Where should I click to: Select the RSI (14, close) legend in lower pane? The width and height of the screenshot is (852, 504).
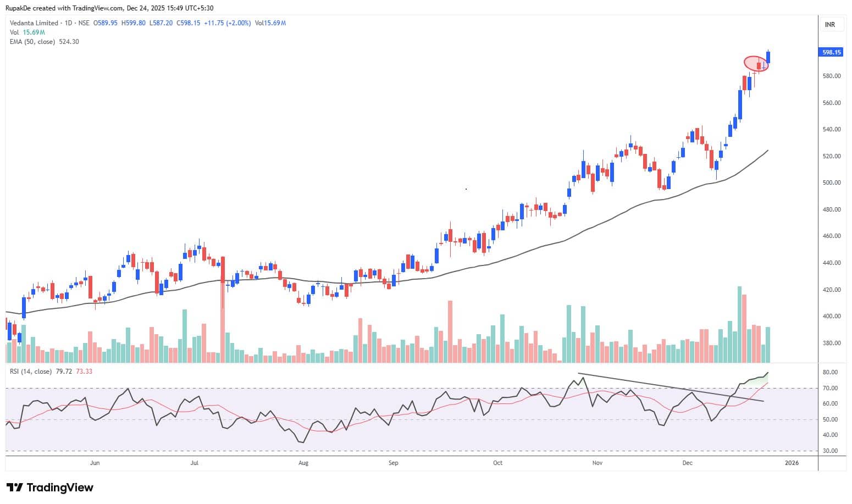[30, 371]
